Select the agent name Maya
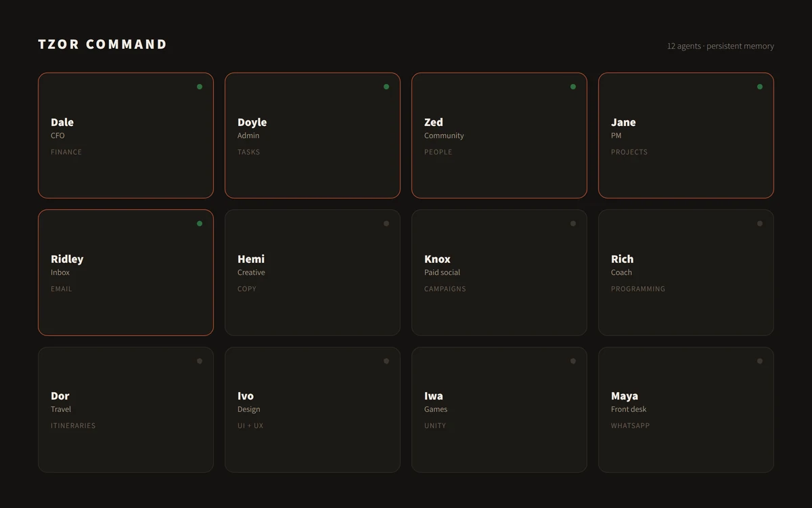Image resolution: width=812 pixels, height=508 pixels. [x=625, y=397]
